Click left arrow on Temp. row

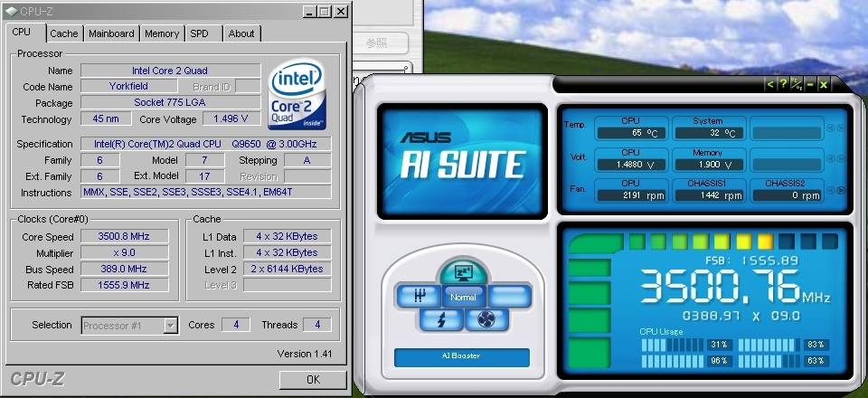pos(830,128)
